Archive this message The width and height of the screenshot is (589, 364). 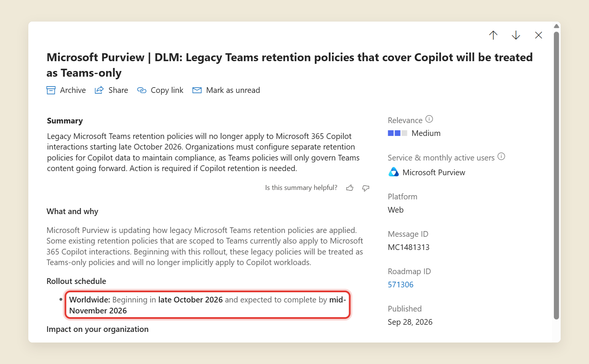coord(66,90)
